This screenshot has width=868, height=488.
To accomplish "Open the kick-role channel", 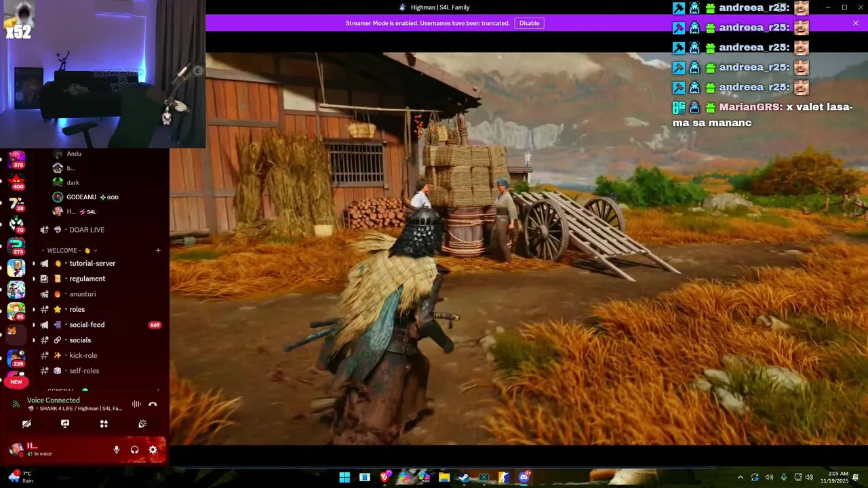I will [x=98, y=355].
